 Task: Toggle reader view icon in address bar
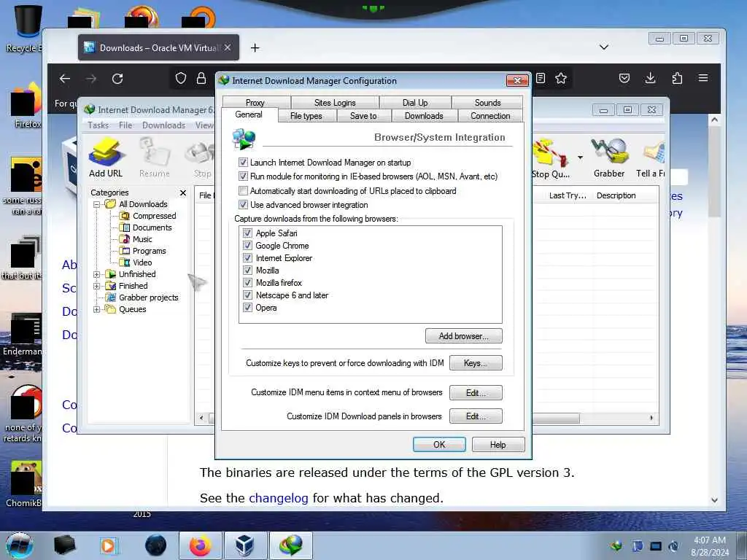click(x=541, y=78)
